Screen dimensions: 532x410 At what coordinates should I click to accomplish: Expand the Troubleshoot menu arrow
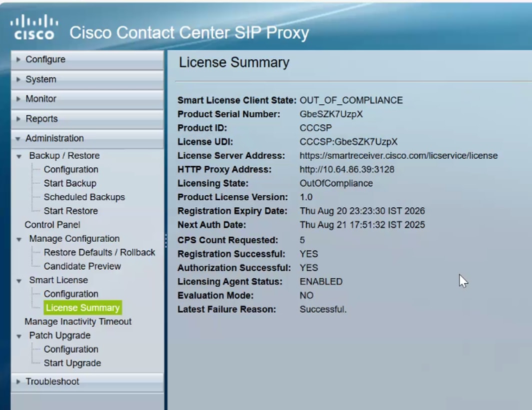tap(18, 382)
